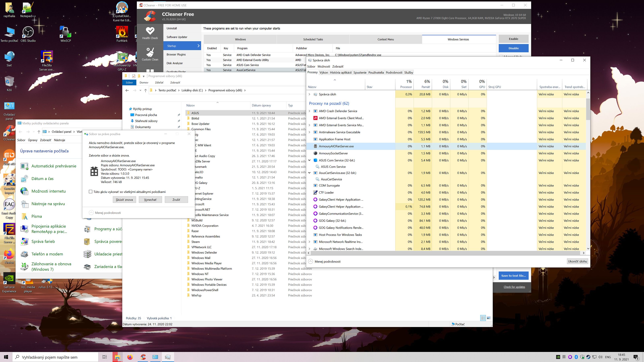The width and height of the screenshot is (644, 362).
Task: Open Možnosti menu in Task Manager
Action: pos(324,66)
